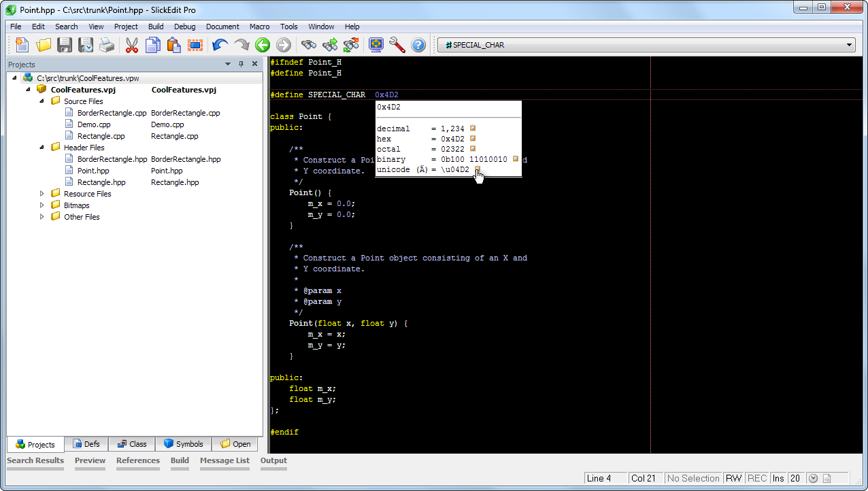
Task: Show the Message List panel
Action: pos(224,460)
